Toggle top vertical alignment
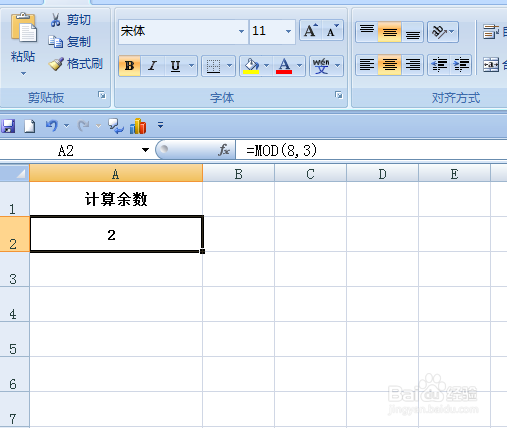The height and width of the screenshot is (428, 507). [367, 32]
